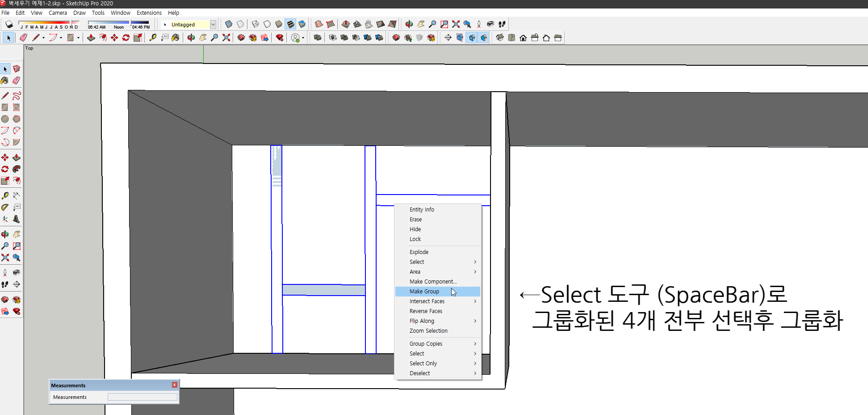Open the Camera menu
Screen dimensions: 868x415
(58, 13)
